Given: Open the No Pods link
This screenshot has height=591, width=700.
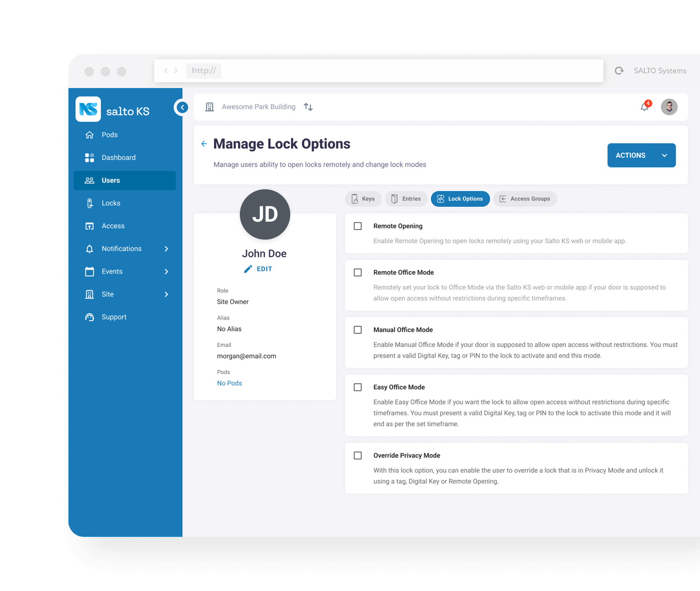Looking at the screenshot, I should [x=229, y=383].
